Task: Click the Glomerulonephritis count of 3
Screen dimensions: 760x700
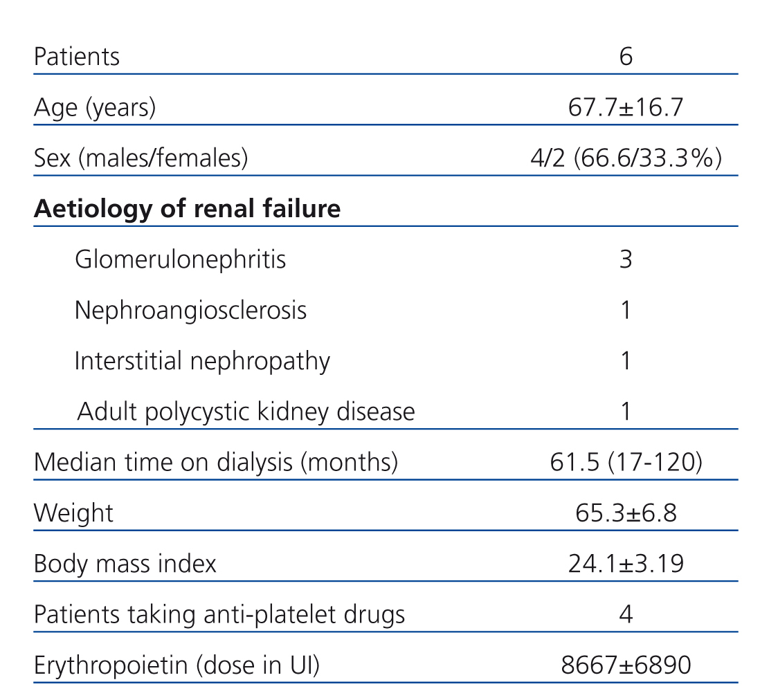Action: click(x=626, y=259)
